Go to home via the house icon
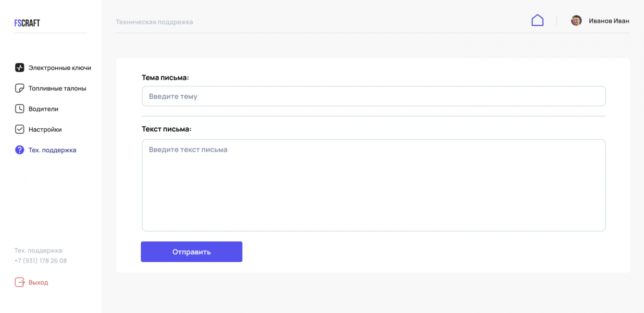Image resolution: width=644 pixels, height=313 pixels. (x=537, y=20)
